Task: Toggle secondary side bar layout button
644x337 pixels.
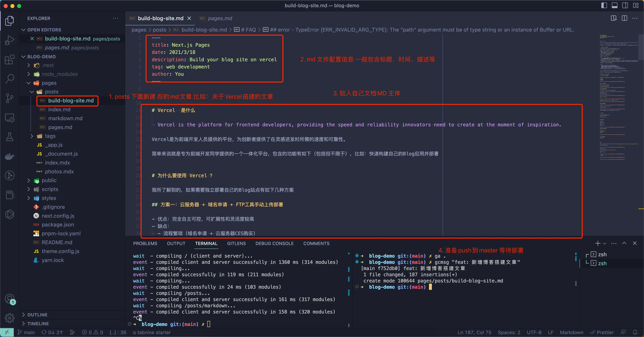Action: 625,5
